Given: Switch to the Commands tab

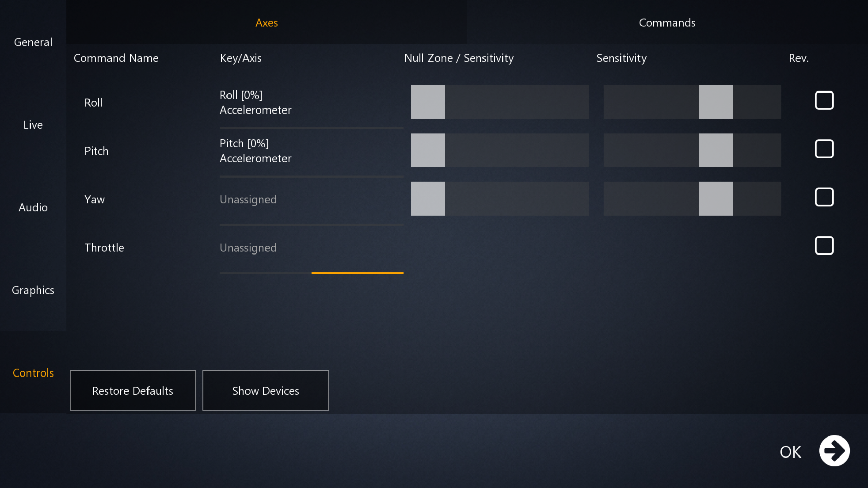Looking at the screenshot, I should (667, 23).
